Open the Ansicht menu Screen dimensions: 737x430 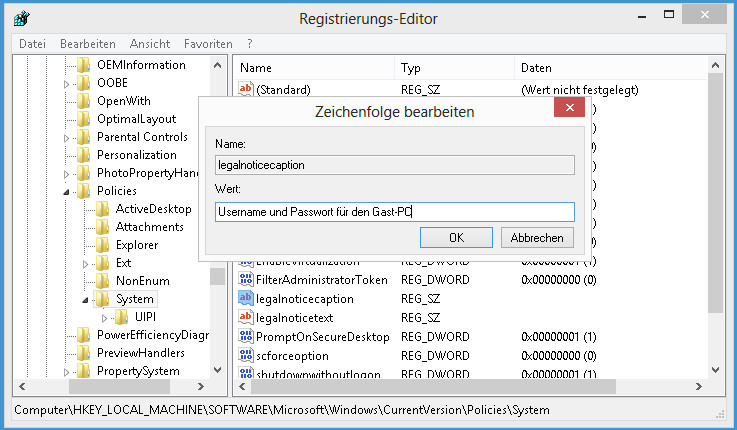(150, 44)
